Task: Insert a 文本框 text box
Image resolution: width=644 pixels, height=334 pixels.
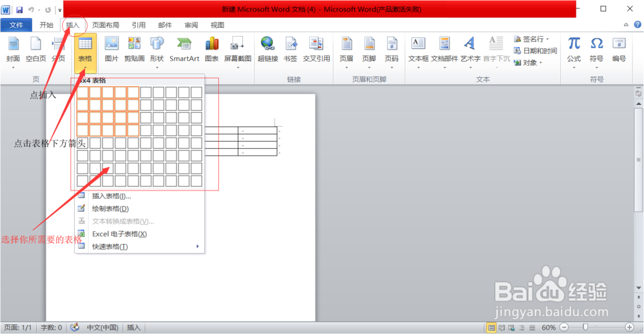Action: click(x=418, y=51)
